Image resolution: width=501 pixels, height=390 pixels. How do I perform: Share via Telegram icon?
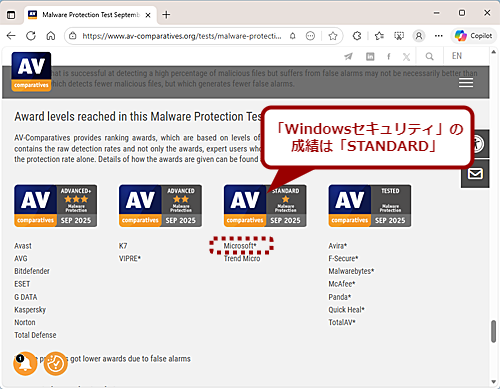click(348, 56)
